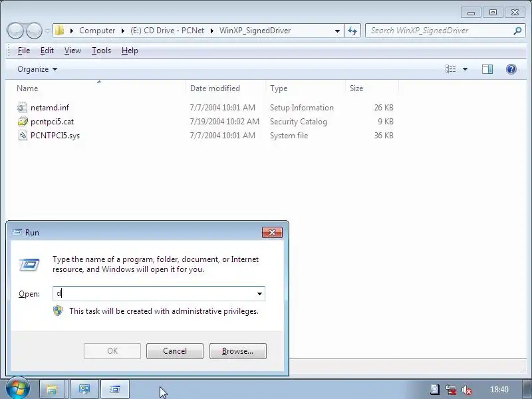The width and height of the screenshot is (532, 399).
Task: Click the Back navigation arrow in Explorer
Action: point(15,31)
